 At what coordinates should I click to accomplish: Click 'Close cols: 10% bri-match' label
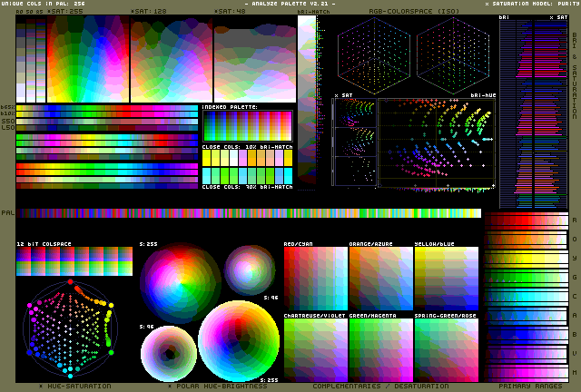coord(248,147)
